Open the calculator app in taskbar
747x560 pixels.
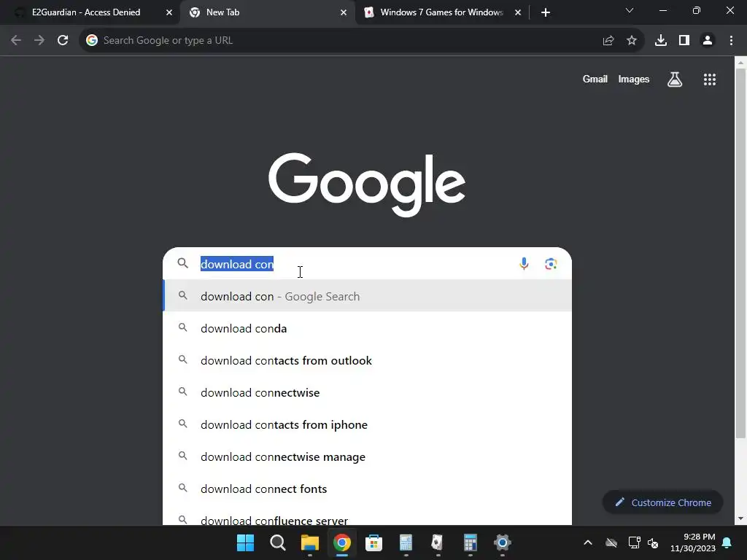406,542
